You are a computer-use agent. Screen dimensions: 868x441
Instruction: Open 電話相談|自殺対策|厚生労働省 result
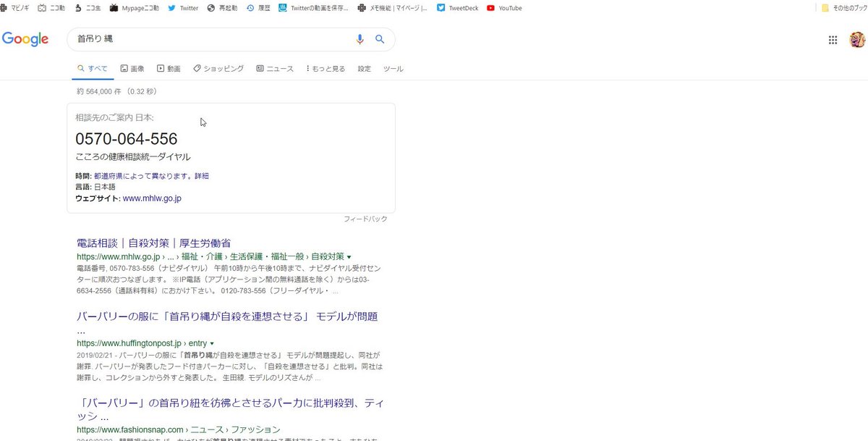point(154,243)
